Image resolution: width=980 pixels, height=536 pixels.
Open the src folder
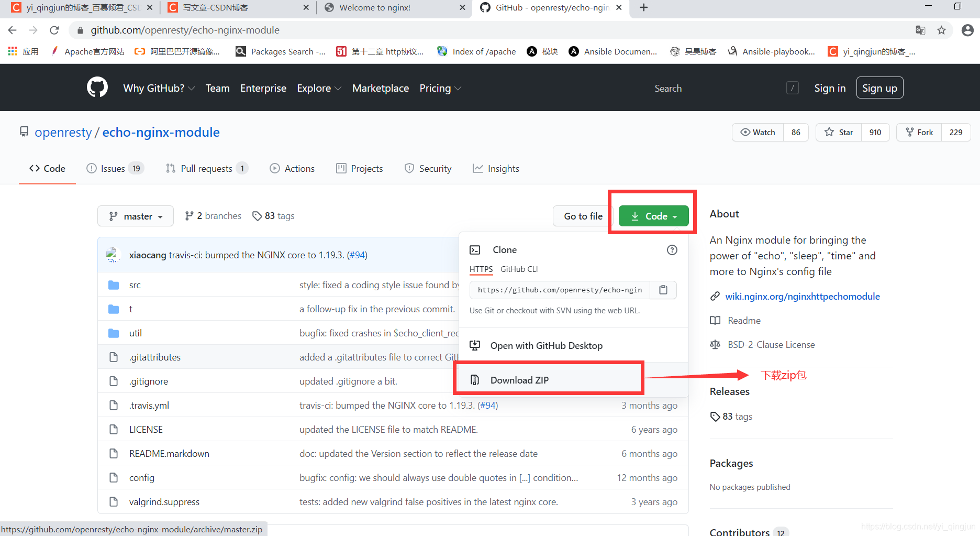[135, 285]
